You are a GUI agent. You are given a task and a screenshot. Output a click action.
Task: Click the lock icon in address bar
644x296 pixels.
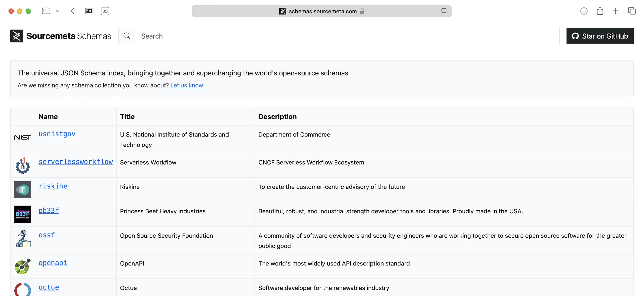pyautogui.click(x=362, y=11)
